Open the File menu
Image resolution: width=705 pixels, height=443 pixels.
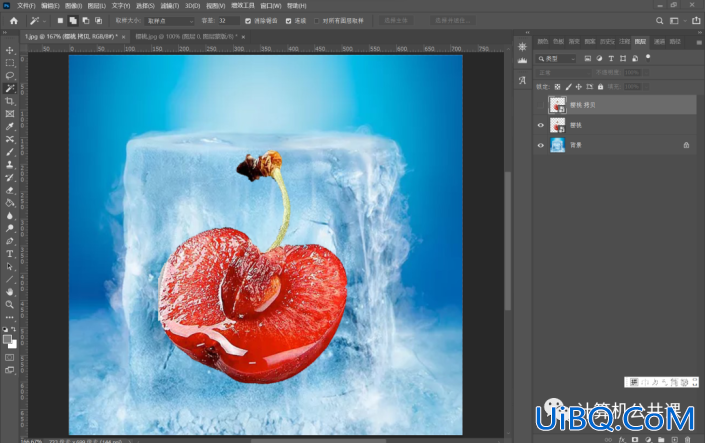26,6
